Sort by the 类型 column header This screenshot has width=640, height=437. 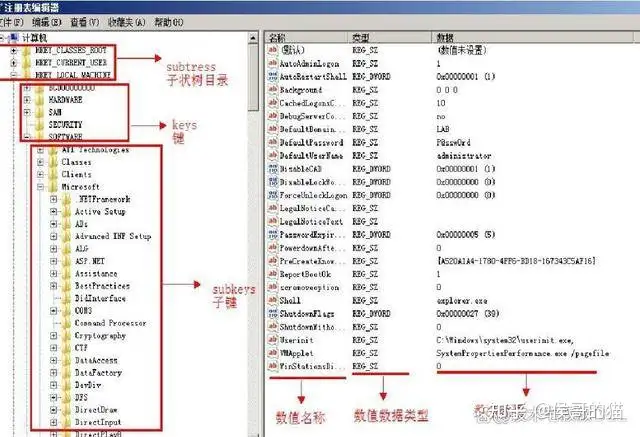pos(390,38)
